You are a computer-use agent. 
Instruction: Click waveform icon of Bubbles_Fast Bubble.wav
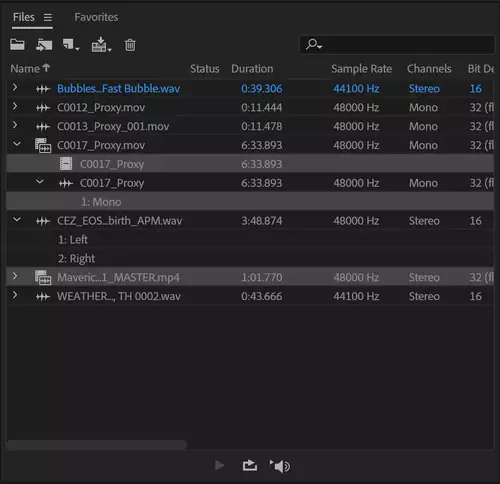point(43,89)
